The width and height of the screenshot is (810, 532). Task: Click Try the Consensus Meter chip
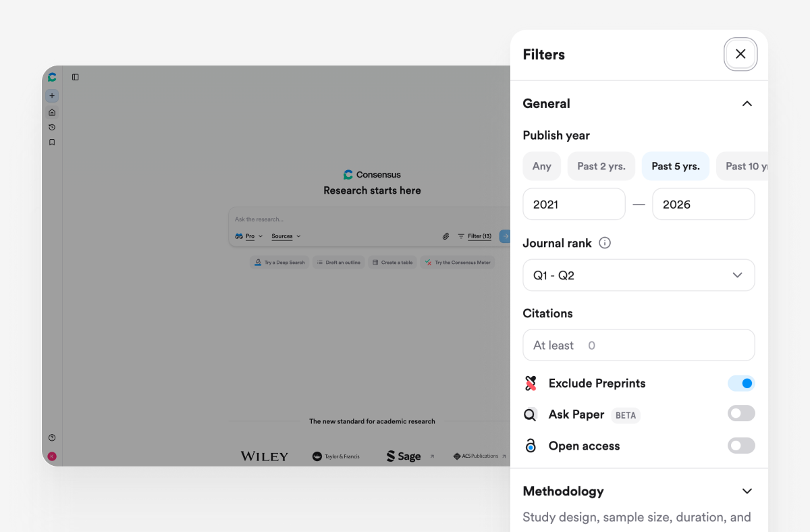pos(457,263)
